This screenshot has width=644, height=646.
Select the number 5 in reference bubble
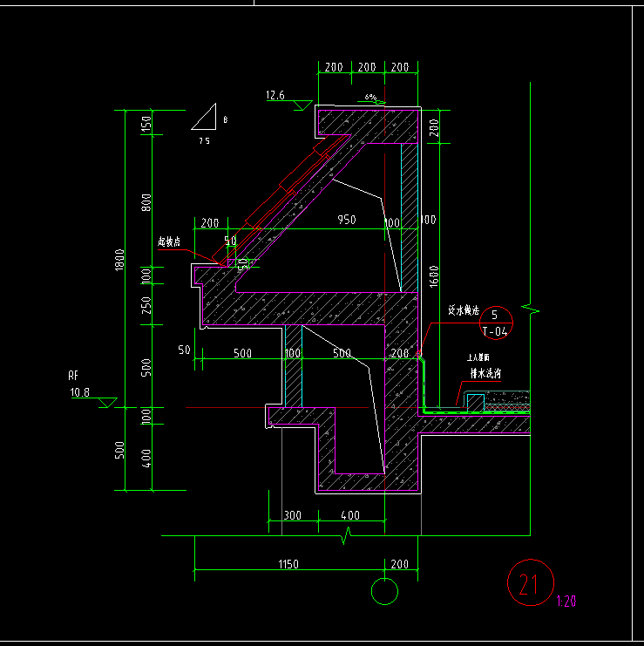[x=494, y=316]
